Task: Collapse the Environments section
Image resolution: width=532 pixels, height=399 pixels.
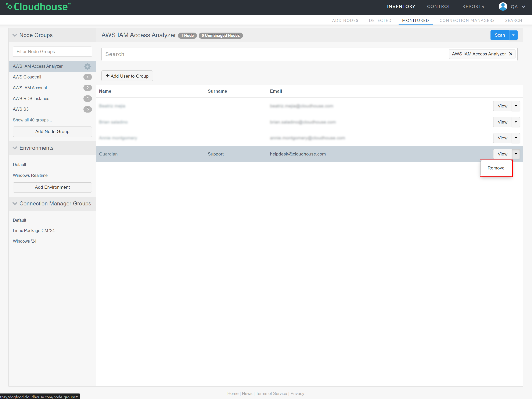Action: click(15, 148)
